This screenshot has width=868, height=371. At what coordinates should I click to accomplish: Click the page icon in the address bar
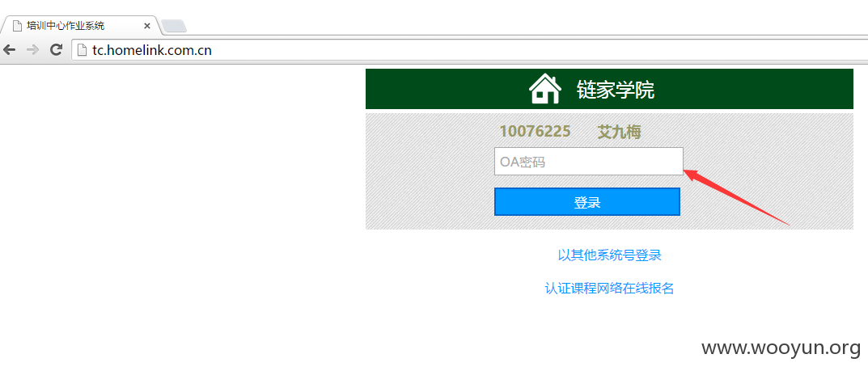pyautogui.click(x=82, y=51)
